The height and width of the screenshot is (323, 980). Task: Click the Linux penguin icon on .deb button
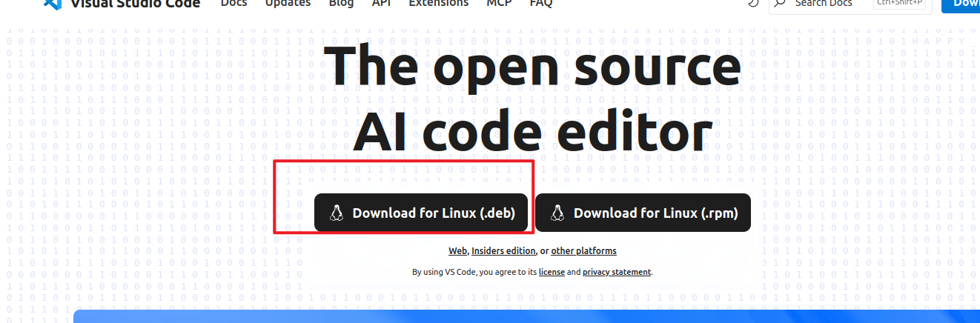coord(337,213)
